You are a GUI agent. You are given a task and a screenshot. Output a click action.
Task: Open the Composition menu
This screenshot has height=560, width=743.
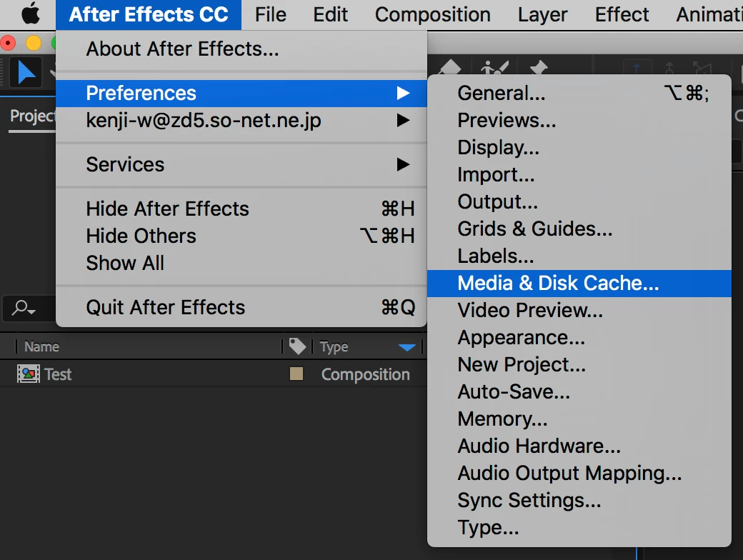433,15
